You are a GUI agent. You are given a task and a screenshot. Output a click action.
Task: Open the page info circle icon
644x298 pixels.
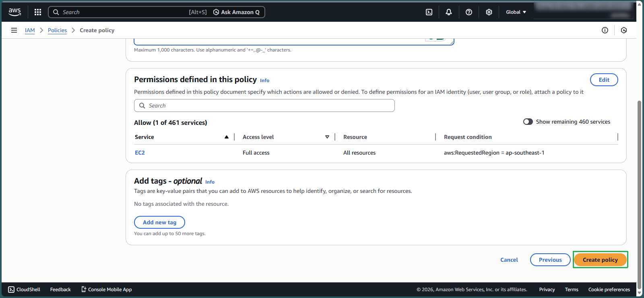pyautogui.click(x=605, y=30)
